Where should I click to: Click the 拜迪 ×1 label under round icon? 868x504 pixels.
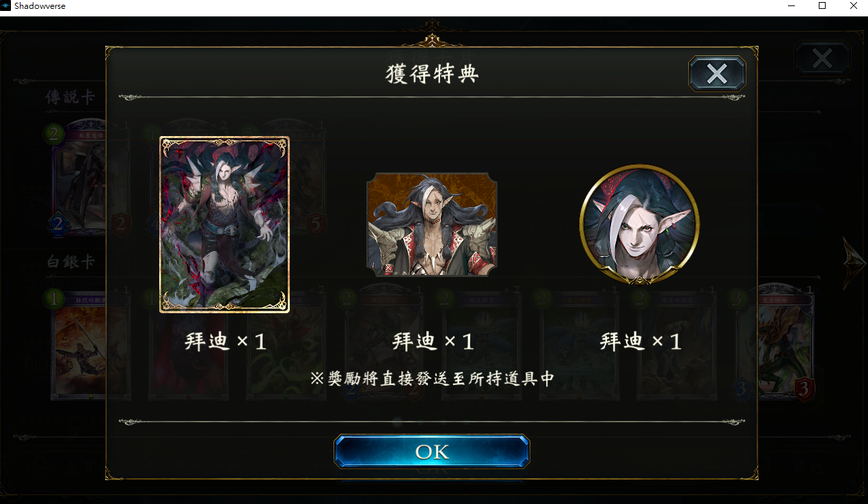[640, 341]
